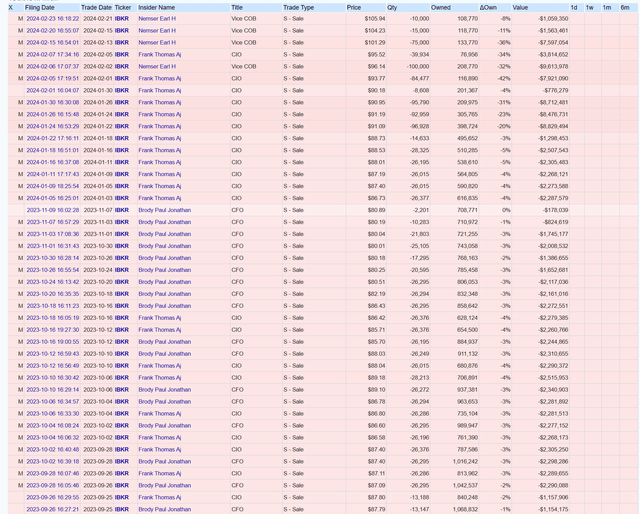Select the ΔOwn cell -42%
640x514 pixels.
(x=504, y=78)
